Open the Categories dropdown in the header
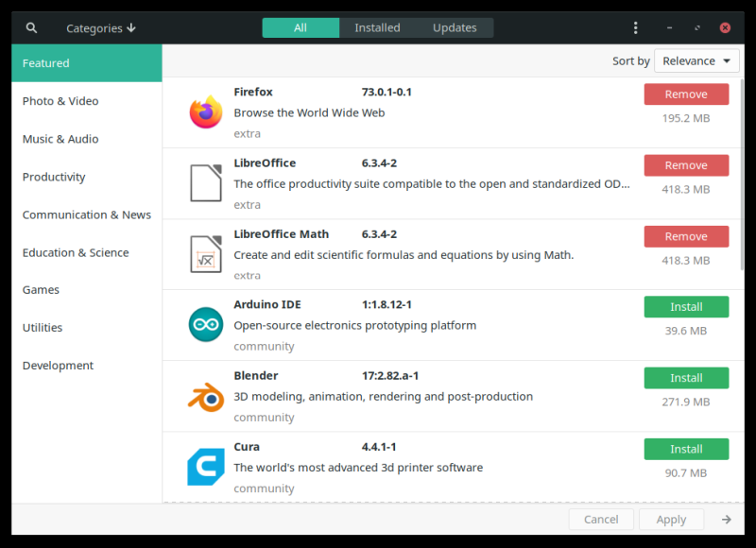756x548 pixels. click(x=100, y=27)
